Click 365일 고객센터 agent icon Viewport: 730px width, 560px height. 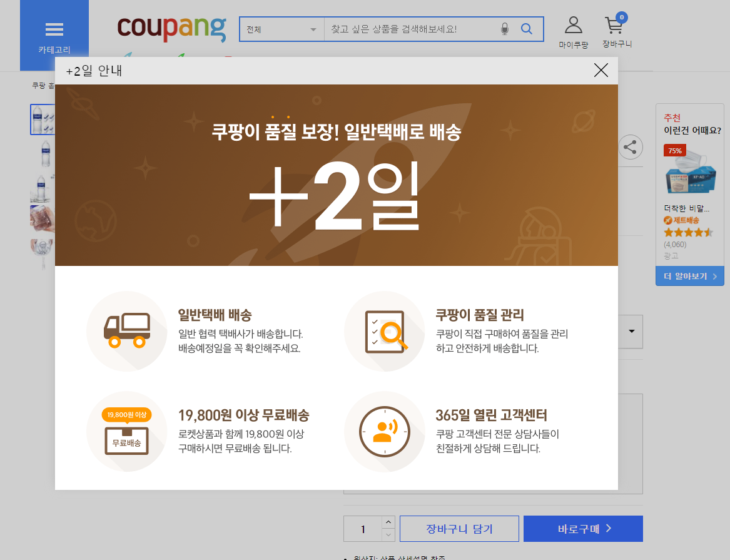[385, 432]
